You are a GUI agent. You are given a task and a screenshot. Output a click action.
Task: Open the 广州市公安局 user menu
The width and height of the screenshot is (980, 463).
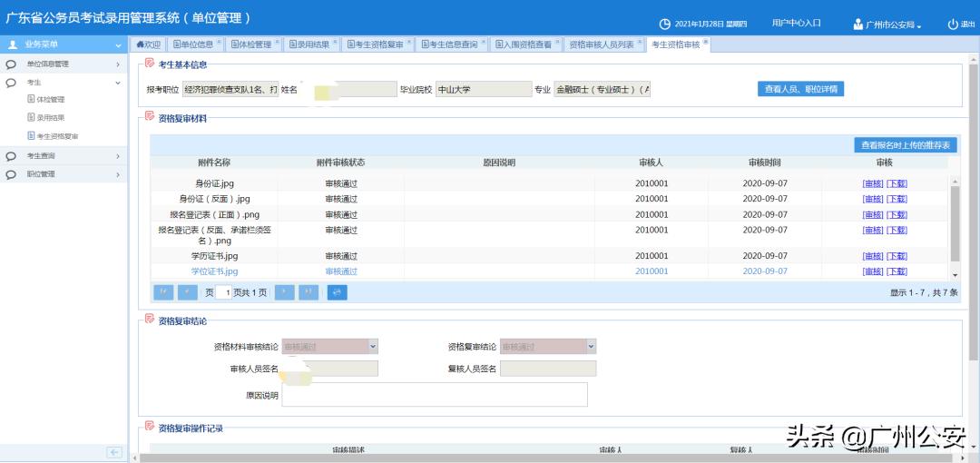pyautogui.click(x=887, y=25)
